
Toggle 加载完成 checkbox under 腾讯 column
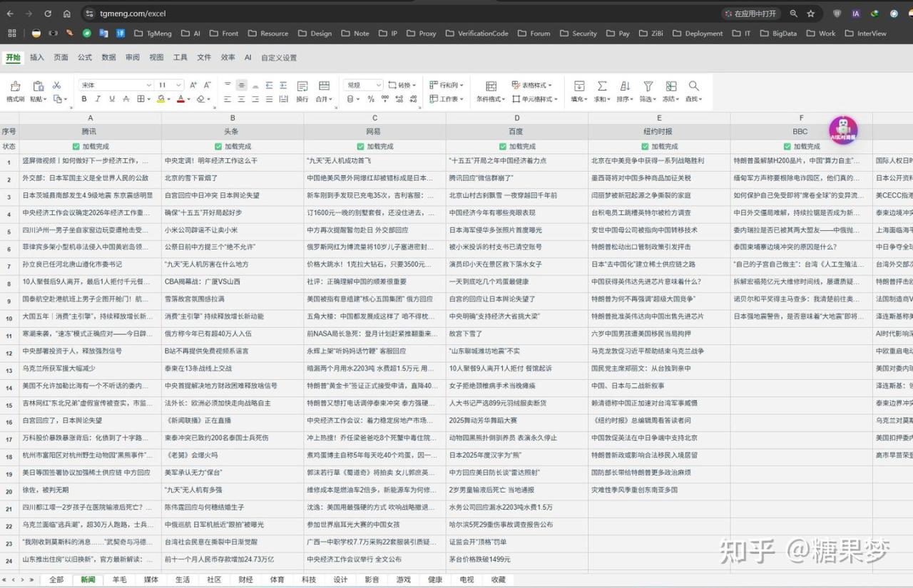[x=76, y=146]
